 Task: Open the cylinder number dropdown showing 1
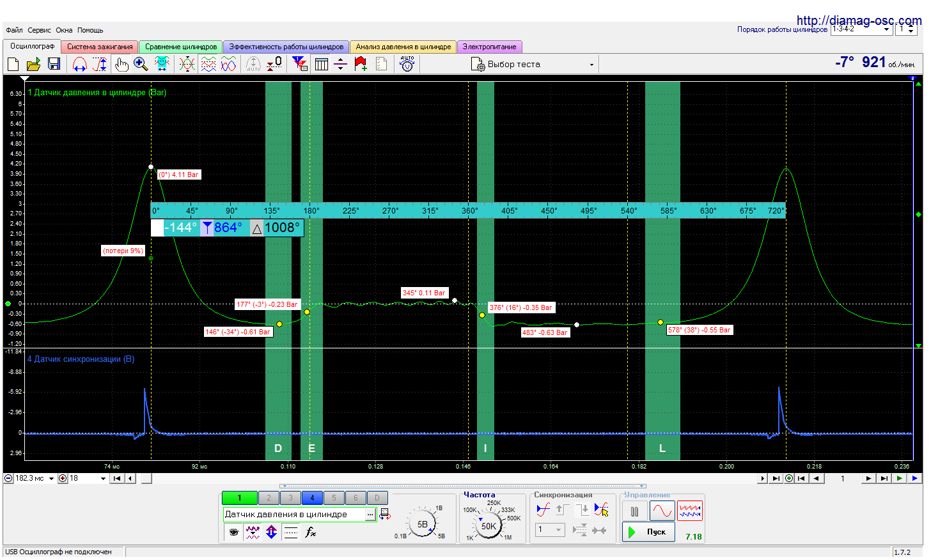[x=907, y=29]
